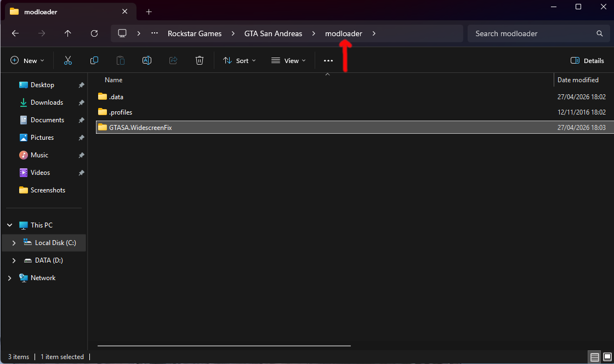Click pin icon next to Desktop

click(82, 85)
